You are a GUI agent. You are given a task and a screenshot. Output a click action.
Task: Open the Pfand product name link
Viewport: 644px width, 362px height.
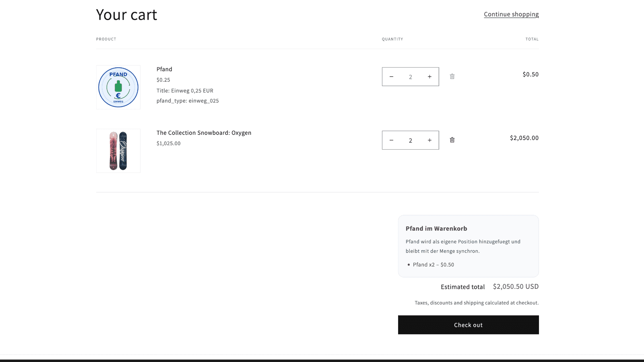click(164, 69)
